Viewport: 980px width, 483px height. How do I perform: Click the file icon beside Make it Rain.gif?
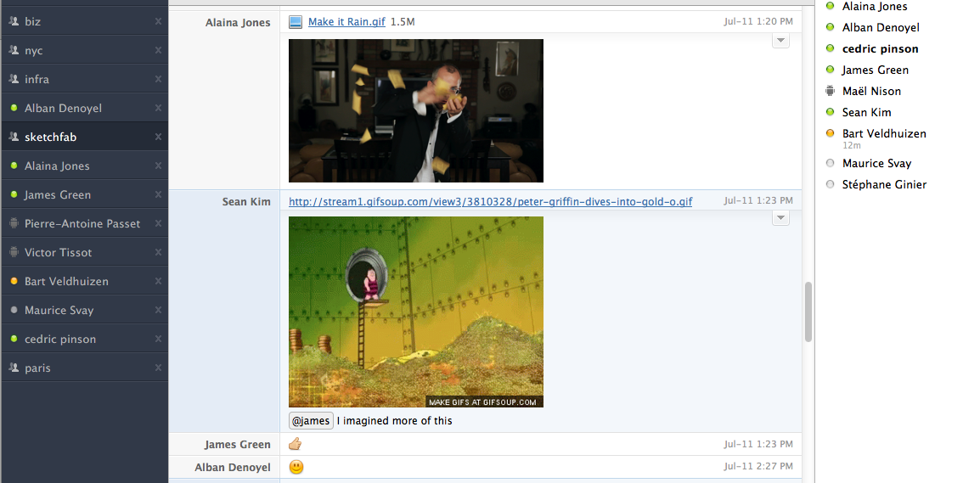[296, 22]
